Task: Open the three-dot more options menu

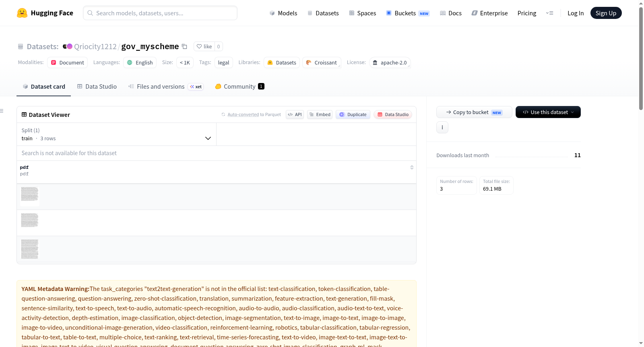Action: 442,127
